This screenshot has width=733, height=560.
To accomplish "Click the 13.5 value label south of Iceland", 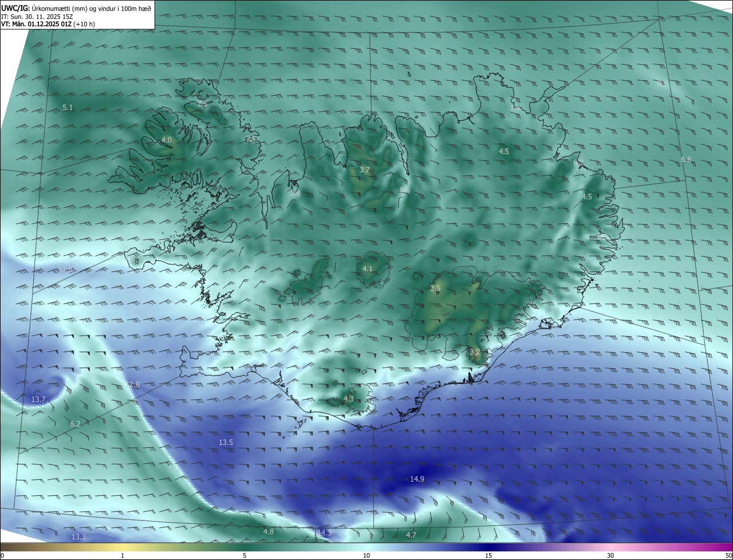I will [x=226, y=442].
